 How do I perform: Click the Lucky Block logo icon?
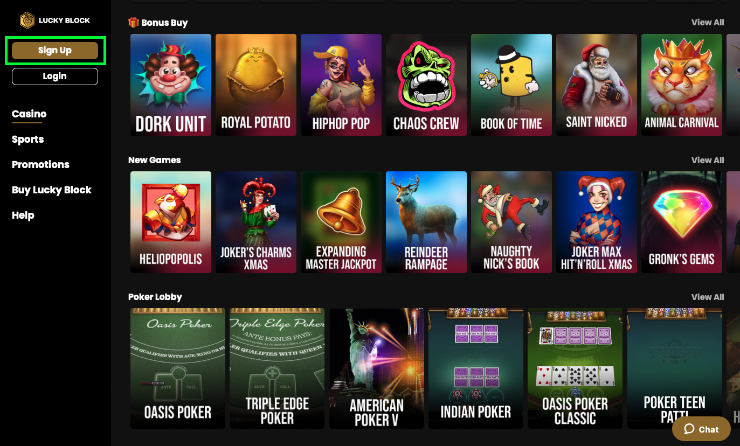27,20
